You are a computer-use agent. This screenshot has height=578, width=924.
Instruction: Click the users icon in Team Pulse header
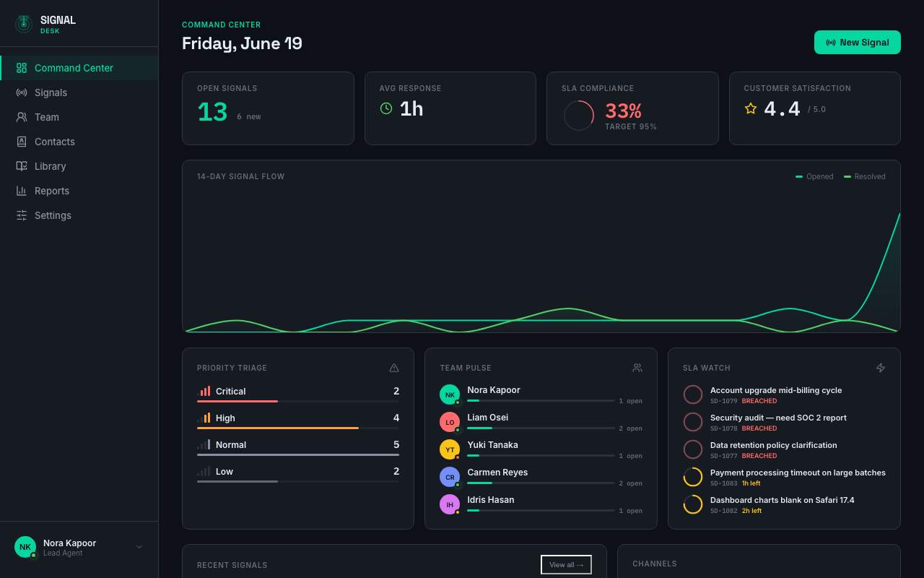637,368
